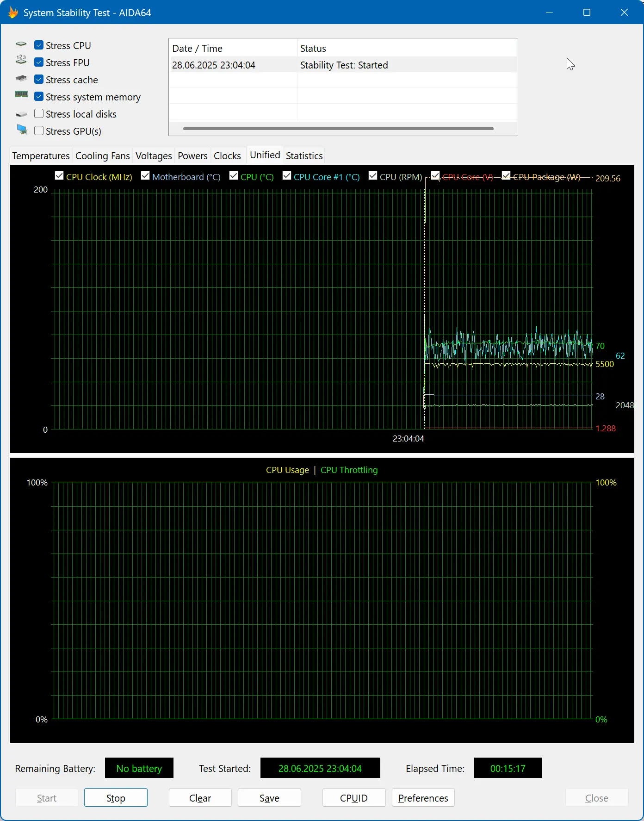This screenshot has width=644, height=821.
Task: Disable Stress system memory checkbox
Action: (x=39, y=97)
